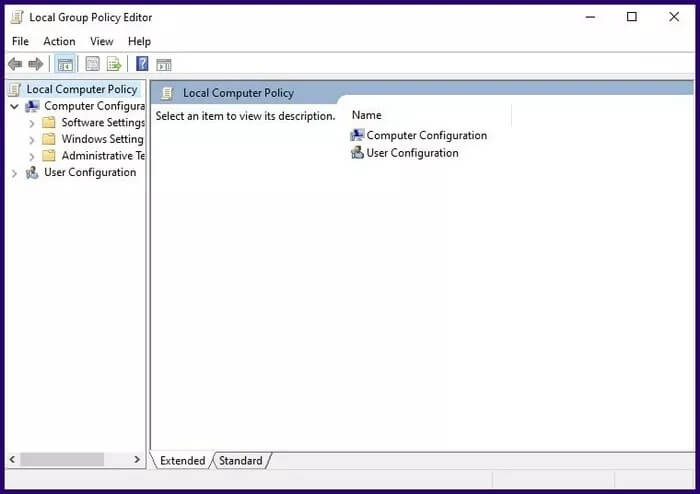The height and width of the screenshot is (494, 700).
Task: Select Local Computer Policy tree root
Action: (82, 89)
